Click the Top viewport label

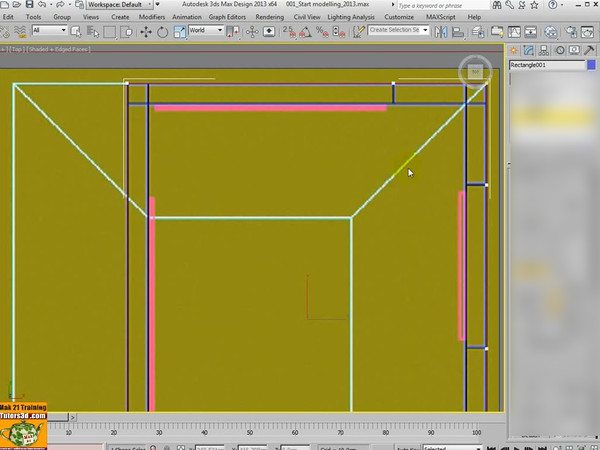[16, 49]
